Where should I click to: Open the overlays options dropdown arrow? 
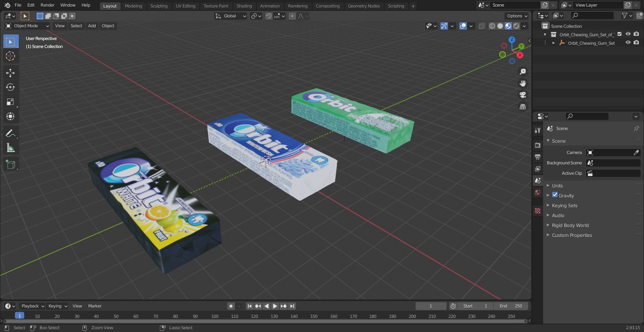tap(471, 26)
